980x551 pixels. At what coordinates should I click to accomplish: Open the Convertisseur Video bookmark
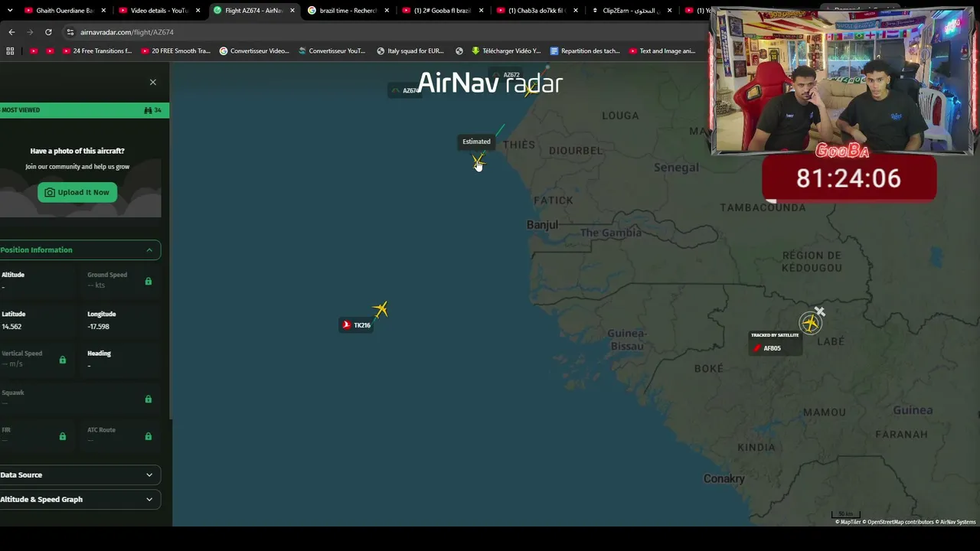[x=254, y=51]
